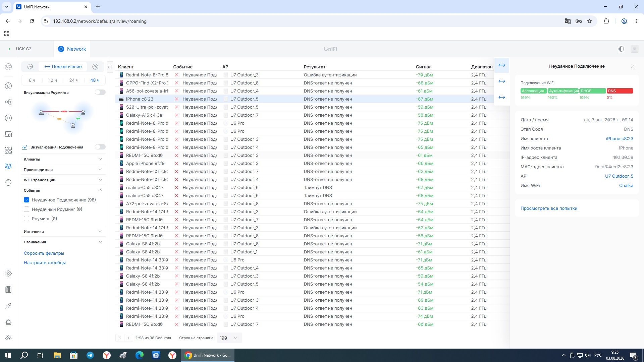Close the Неудачное Подключение details panel

(x=633, y=66)
